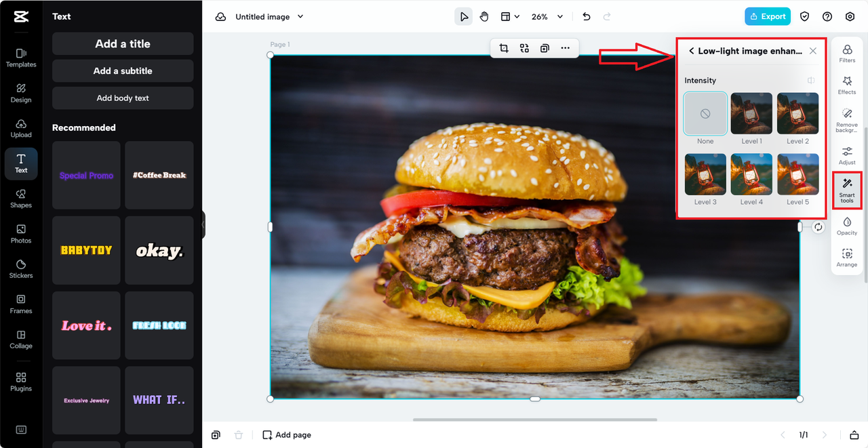Choose the Exclusive Jewelry text preset

coord(86,401)
